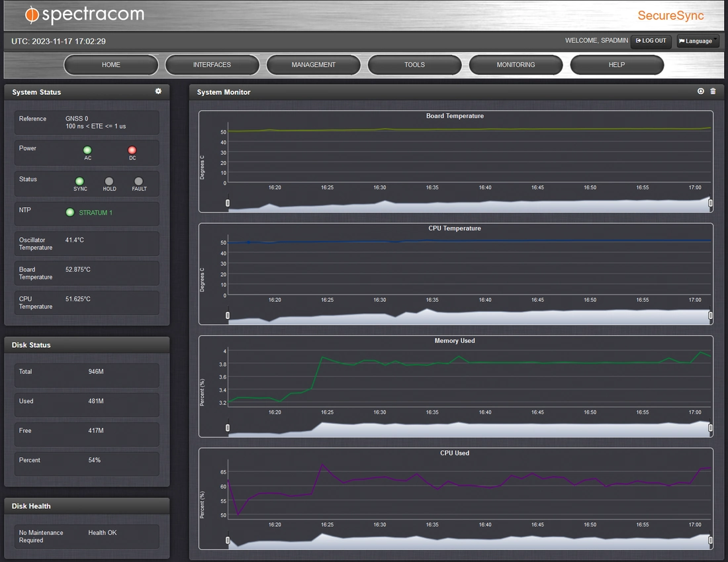The height and width of the screenshot is (562, 728).
Task: Click Board Temperature right range handle
Action: 710,203
